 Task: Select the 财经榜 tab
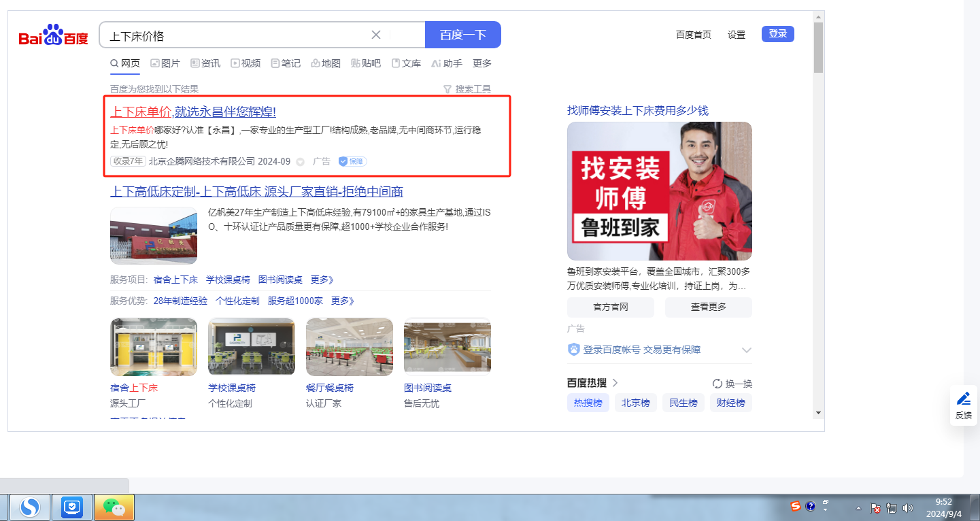point(731,403)
